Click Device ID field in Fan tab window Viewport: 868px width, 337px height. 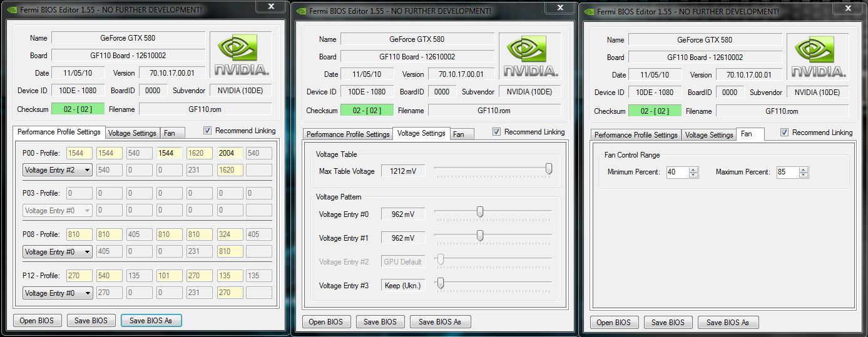[655, 92]
